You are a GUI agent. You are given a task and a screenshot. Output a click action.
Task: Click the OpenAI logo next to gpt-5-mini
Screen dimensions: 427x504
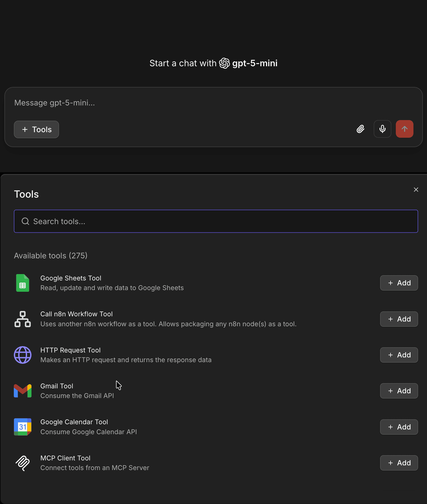[224, 63]
